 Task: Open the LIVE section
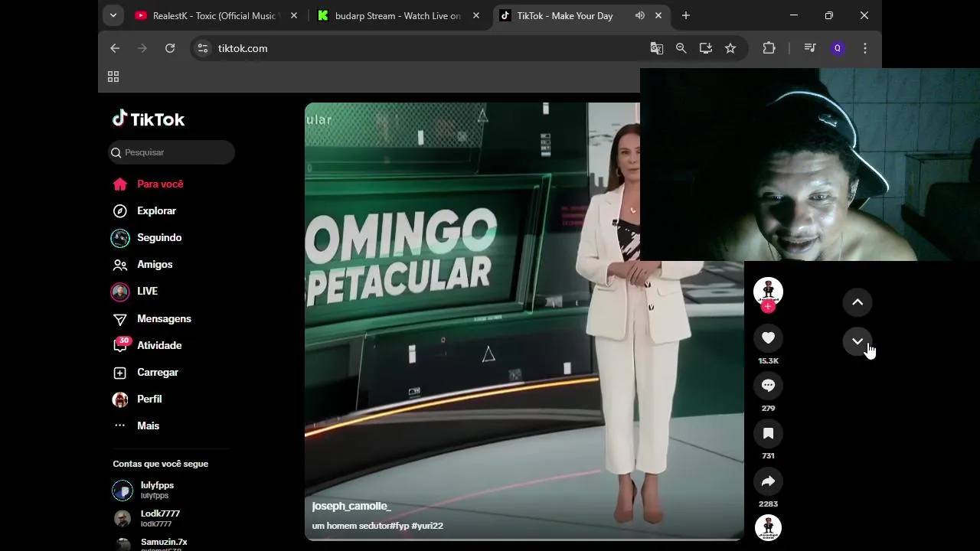135,292
